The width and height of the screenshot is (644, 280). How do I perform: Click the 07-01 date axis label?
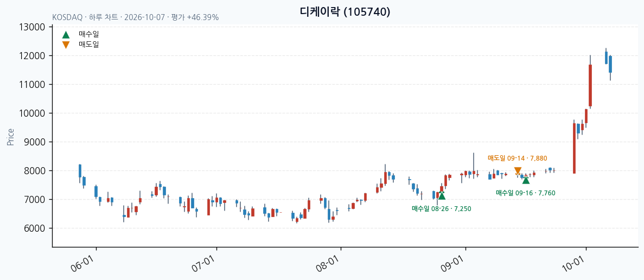click(x=202, y=263)
